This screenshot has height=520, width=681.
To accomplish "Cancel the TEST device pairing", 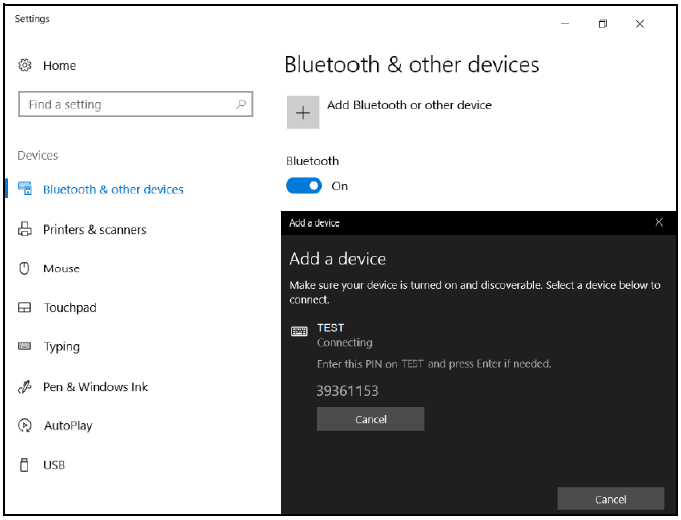I will point(370,419).
